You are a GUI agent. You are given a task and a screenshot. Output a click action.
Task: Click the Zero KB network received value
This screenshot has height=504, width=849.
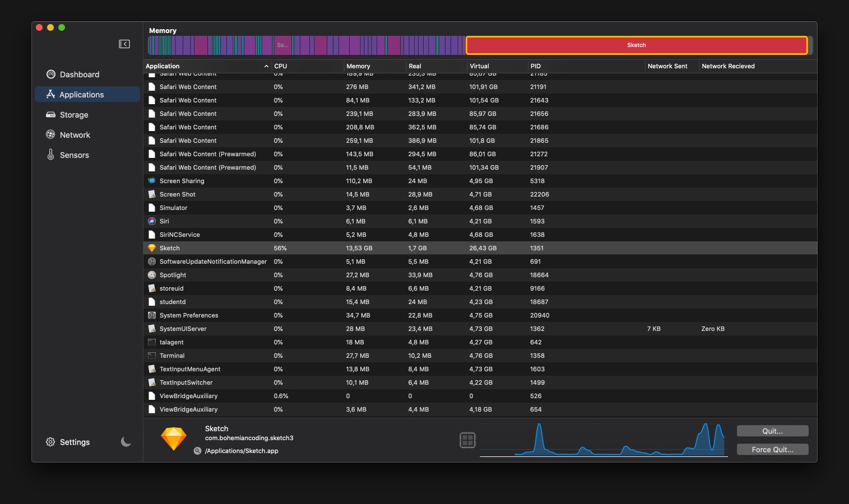(x=713, y=329)
